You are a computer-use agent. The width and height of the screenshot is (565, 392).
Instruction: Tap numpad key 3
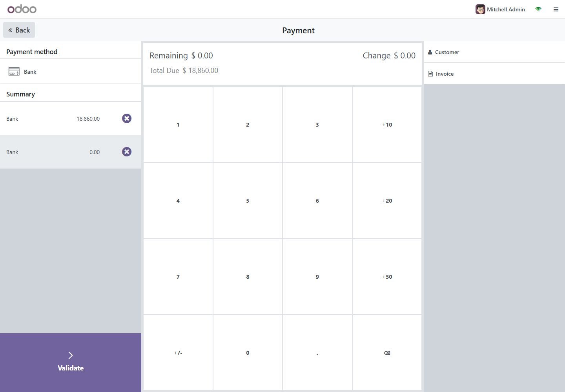click(317, 125)
